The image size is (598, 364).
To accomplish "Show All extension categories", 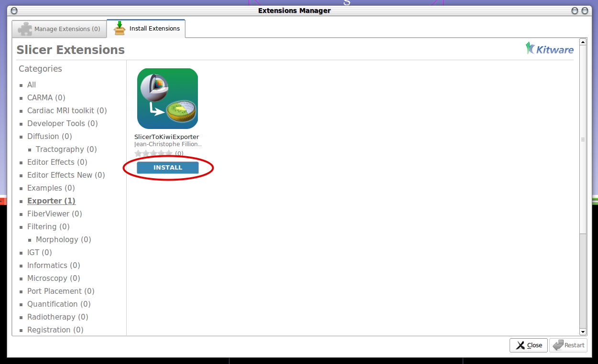I will (x=32, y=85).
